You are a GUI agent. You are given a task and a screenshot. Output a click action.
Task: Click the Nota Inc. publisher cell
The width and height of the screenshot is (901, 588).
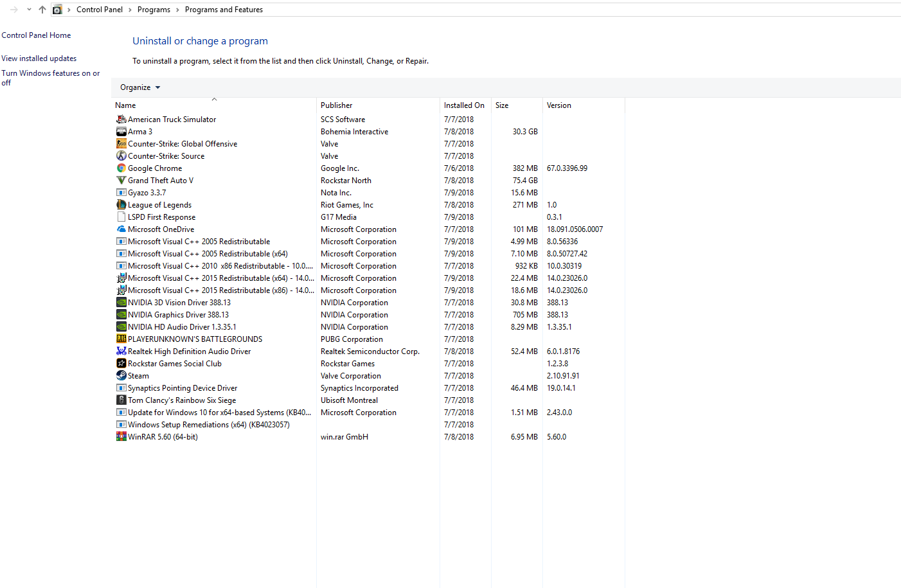tap(336, 193)
